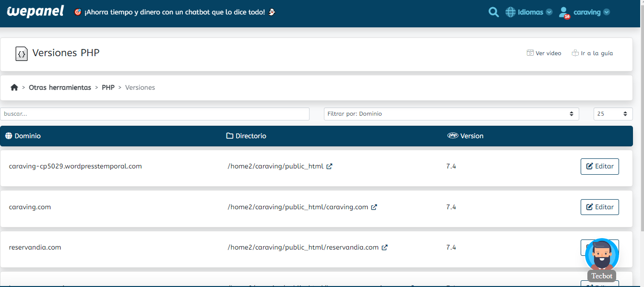Open external link for /home2/caraving/public_html
This screenshot has height=287, width=644.
pos(329,167)
